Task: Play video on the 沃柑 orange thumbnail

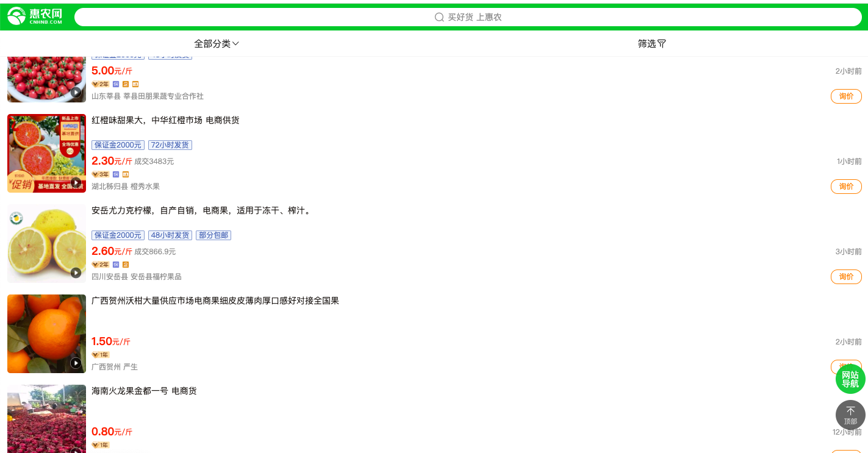Action: 76,363
